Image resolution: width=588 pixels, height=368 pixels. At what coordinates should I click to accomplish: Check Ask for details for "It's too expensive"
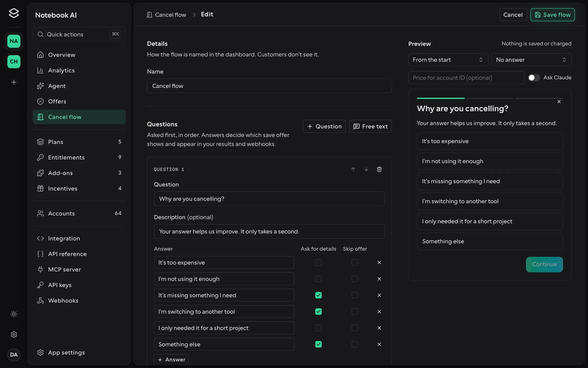318,262
